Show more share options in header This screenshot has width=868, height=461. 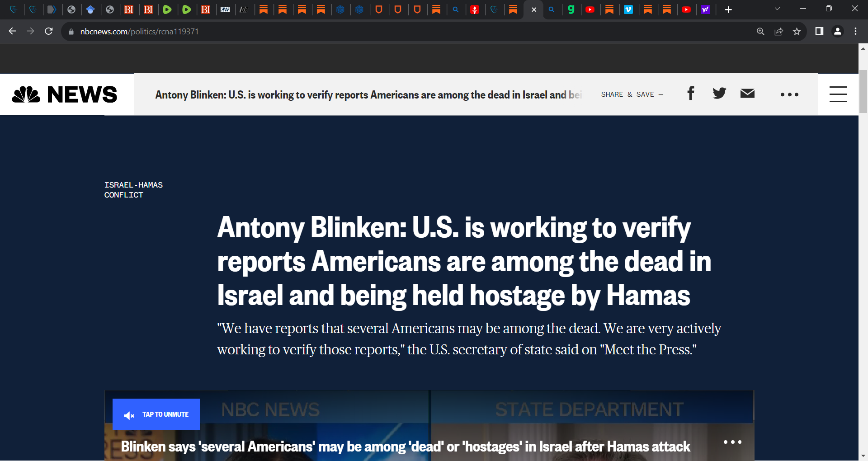790,94
